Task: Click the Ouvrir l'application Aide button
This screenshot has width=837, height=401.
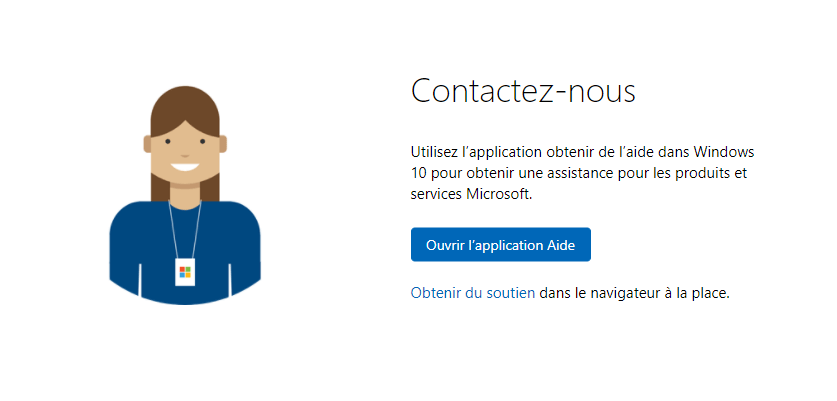Action: click(500, 244)
